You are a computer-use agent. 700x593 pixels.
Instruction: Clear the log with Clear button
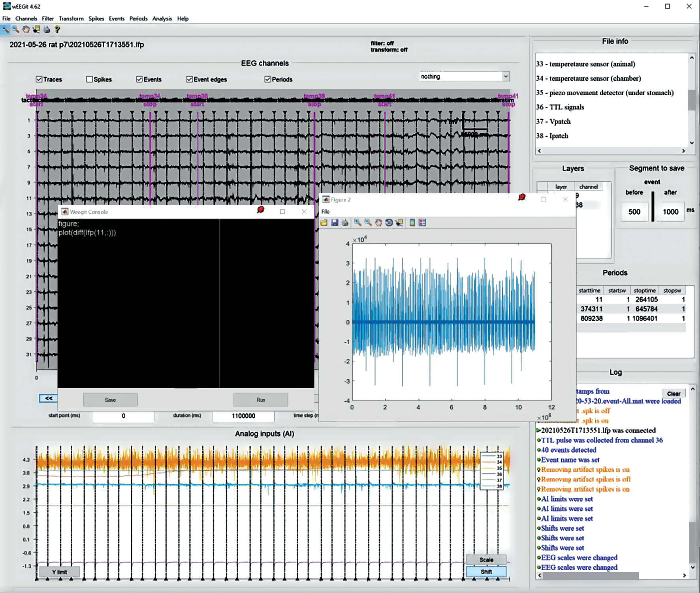tap(674, 393)
